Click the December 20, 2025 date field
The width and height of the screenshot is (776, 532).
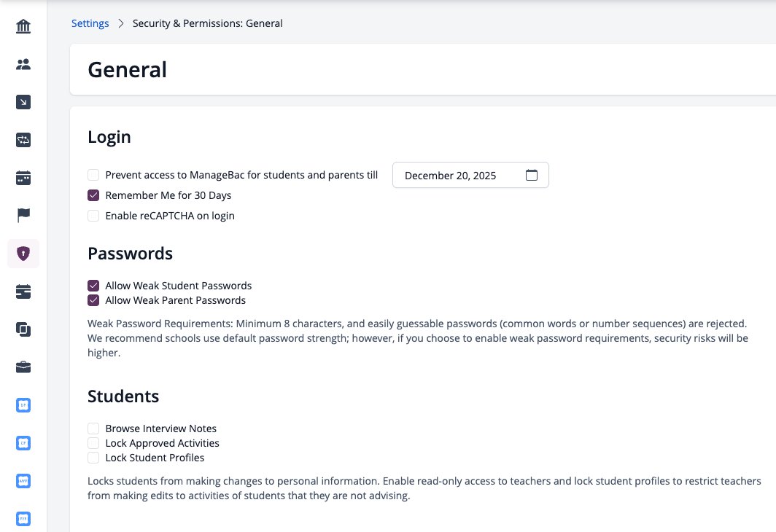coord(470,175)
